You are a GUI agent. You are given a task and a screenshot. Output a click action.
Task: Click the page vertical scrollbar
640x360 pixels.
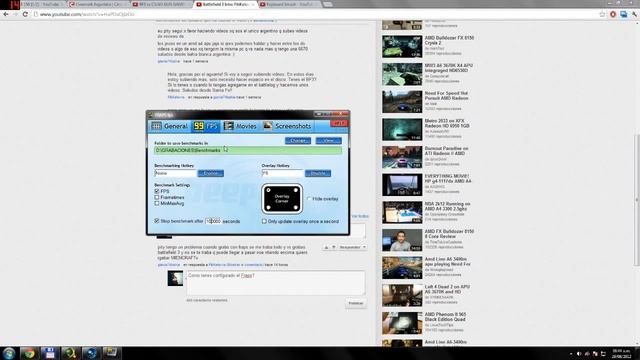click(x=637, y=200)
